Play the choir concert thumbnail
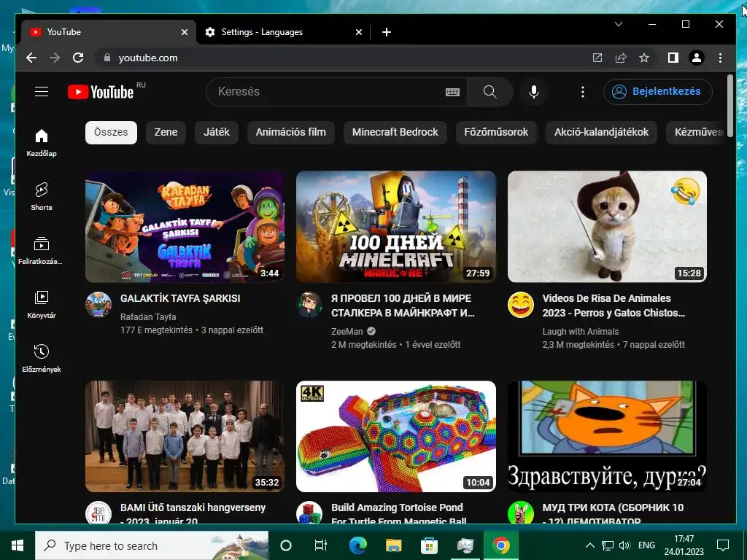 [185, 436]
